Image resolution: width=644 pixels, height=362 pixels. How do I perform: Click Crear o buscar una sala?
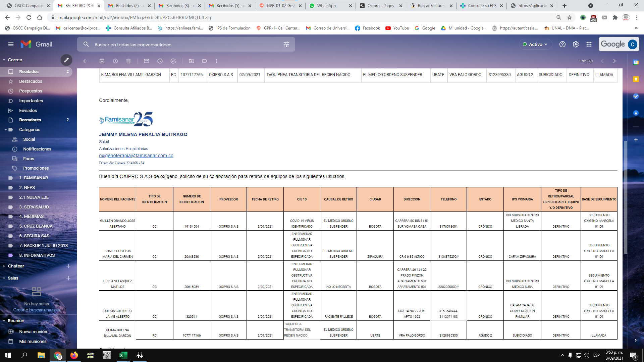coord(37,310)
